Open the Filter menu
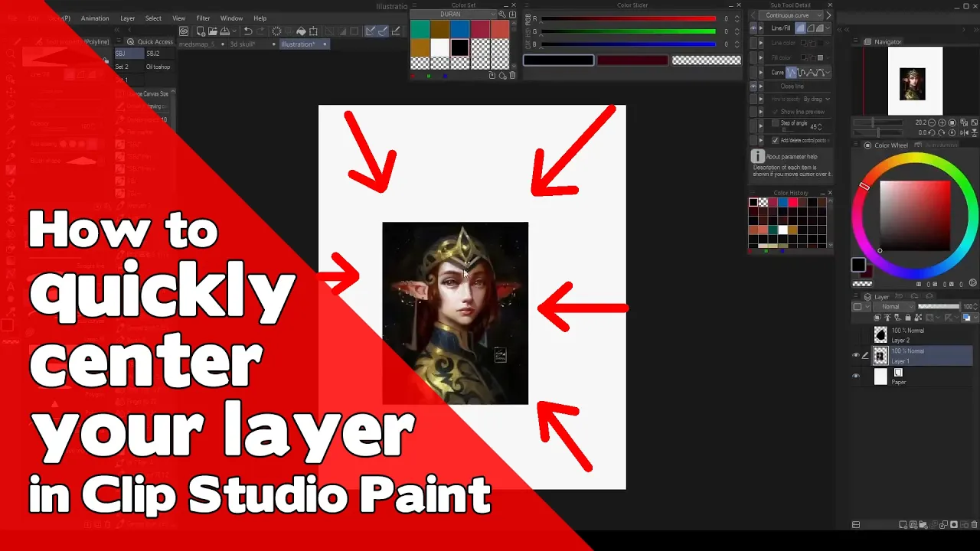 coord(203,18)
